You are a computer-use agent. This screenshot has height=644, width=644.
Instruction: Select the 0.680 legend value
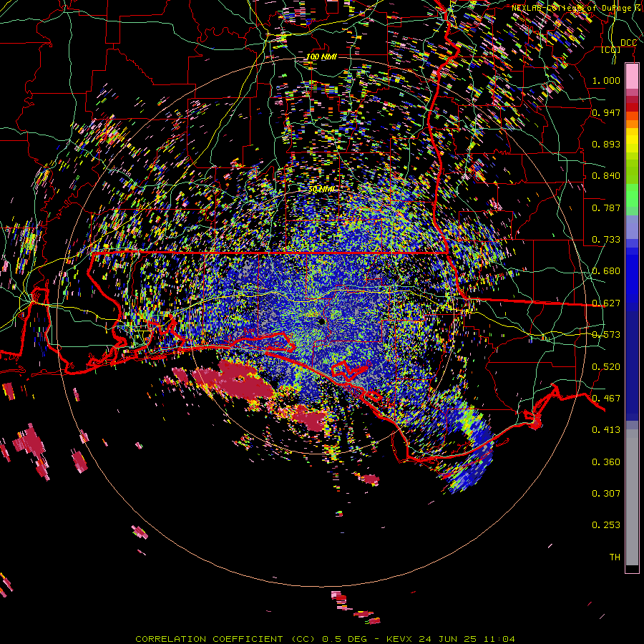pos(606,271)
